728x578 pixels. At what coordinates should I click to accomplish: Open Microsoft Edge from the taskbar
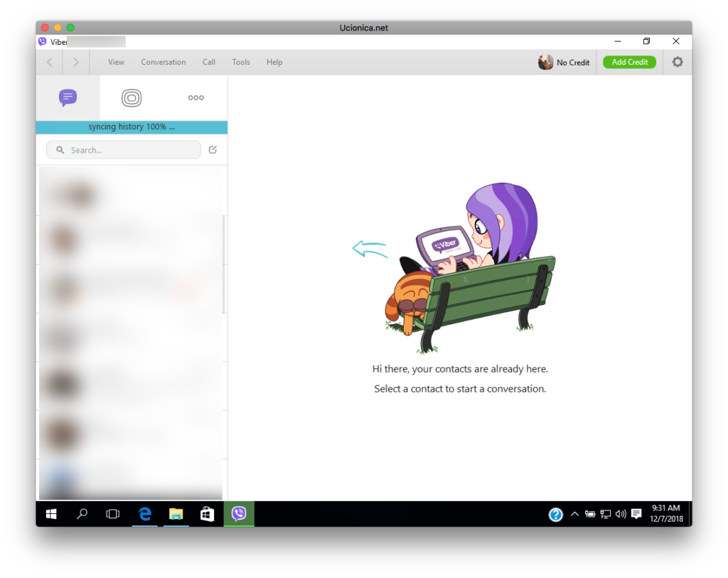[x=144, y=514]
